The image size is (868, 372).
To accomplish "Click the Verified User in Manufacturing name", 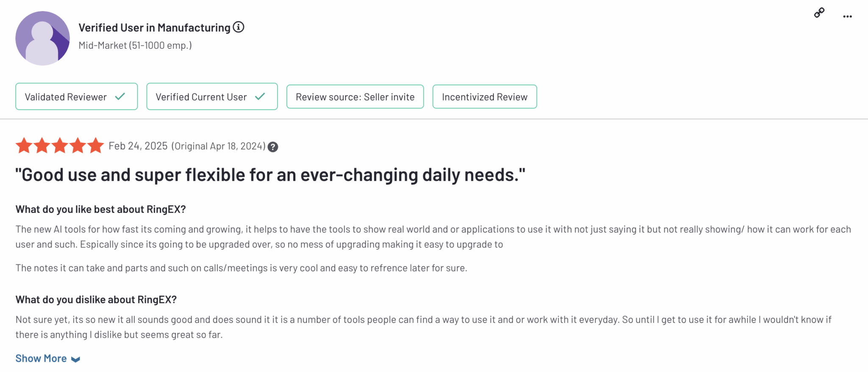I will pos(154,28).
